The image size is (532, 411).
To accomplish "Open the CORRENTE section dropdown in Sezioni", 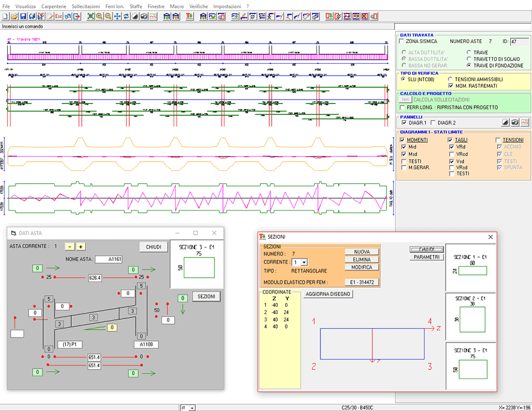I will [304, 263].
